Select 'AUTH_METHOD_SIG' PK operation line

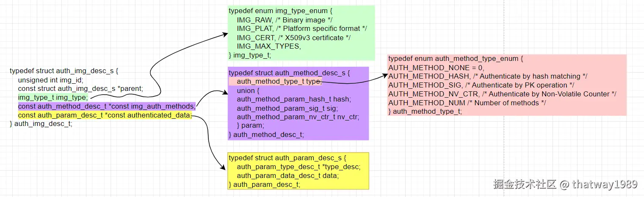click(x=481, y=85)
